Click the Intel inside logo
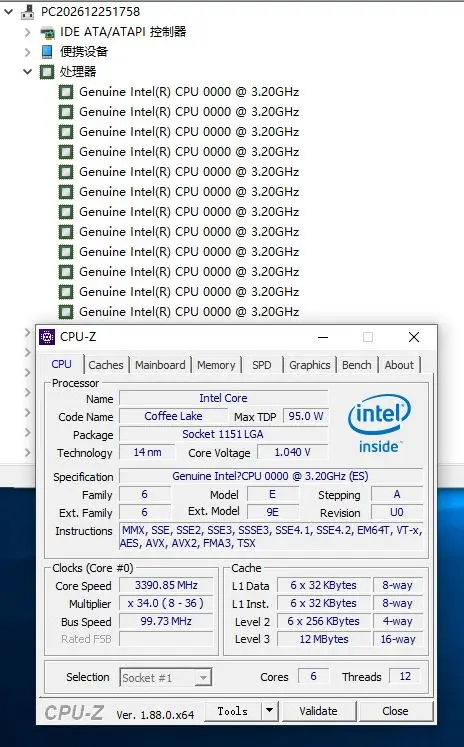The image size is (464, 747). click(x=379, y=423)
